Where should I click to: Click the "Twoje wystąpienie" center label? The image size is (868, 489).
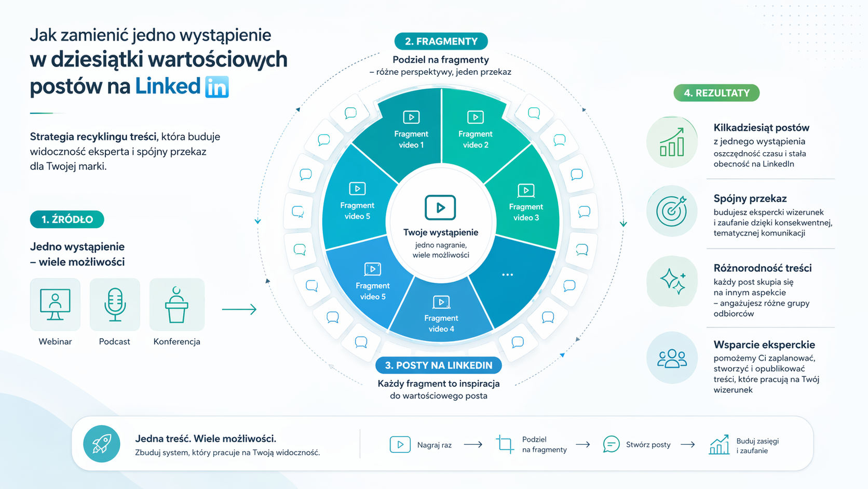(441, 232)
